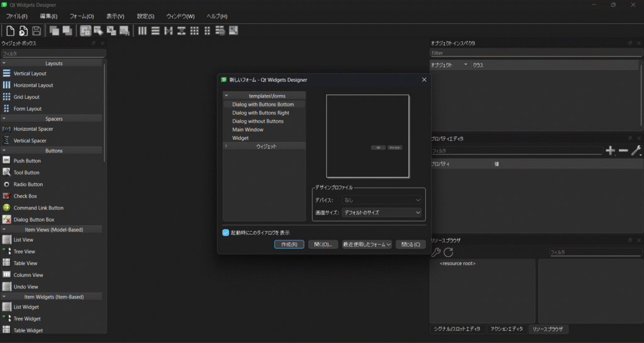The height and width of the screenshot is (343, 644).
Task: Click the reload icon in Resource Browser
Action: click(448, 252)
